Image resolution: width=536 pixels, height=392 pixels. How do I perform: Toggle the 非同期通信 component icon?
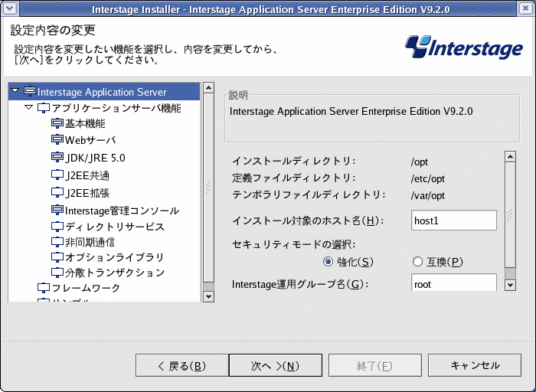57,242
